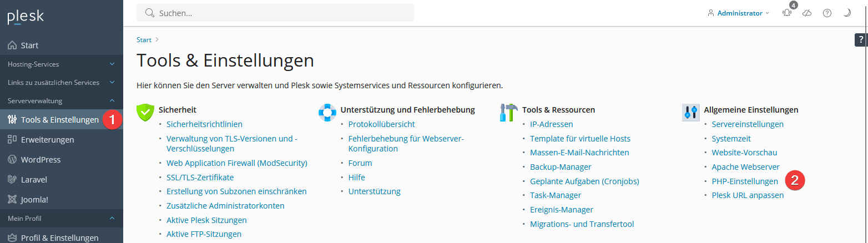Click the lifebuoy Unterstützung icon
Screen dimensions: 868x243
[x=327, y=112]
